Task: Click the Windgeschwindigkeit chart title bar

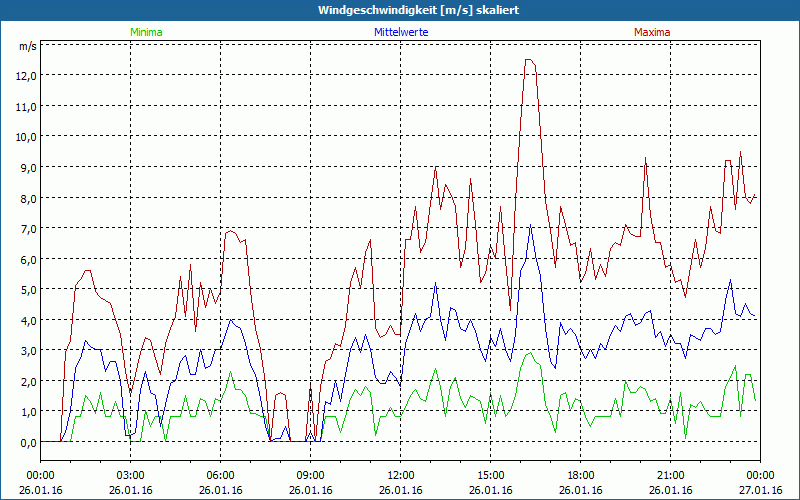Action: (x=400, y=9)
